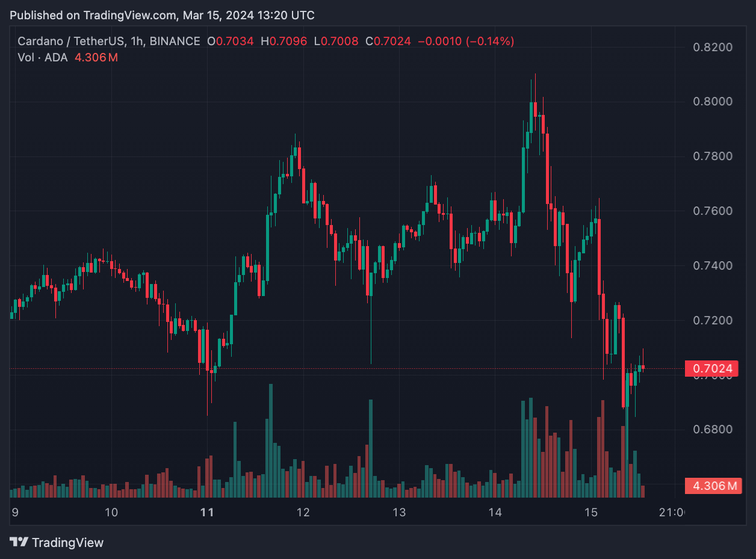Click the 0.8200 price axis label

pyautogui.click(x=712, y=47)
